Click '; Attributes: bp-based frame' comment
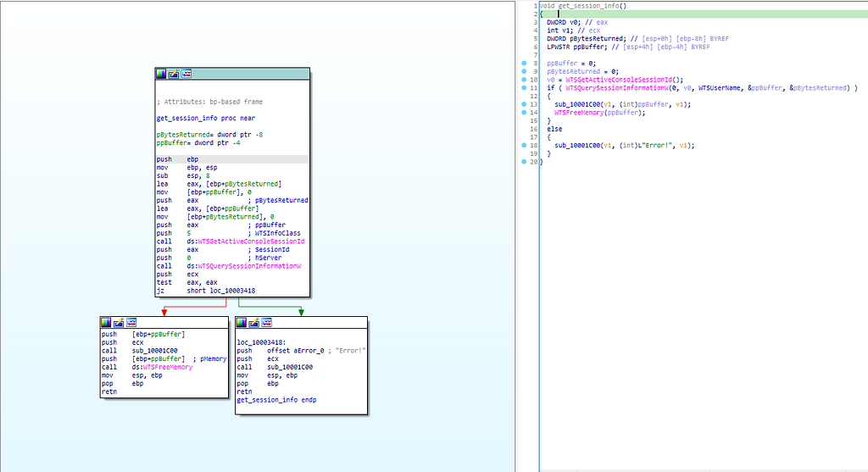Screen dimensions: 868x472 (210, 102)
